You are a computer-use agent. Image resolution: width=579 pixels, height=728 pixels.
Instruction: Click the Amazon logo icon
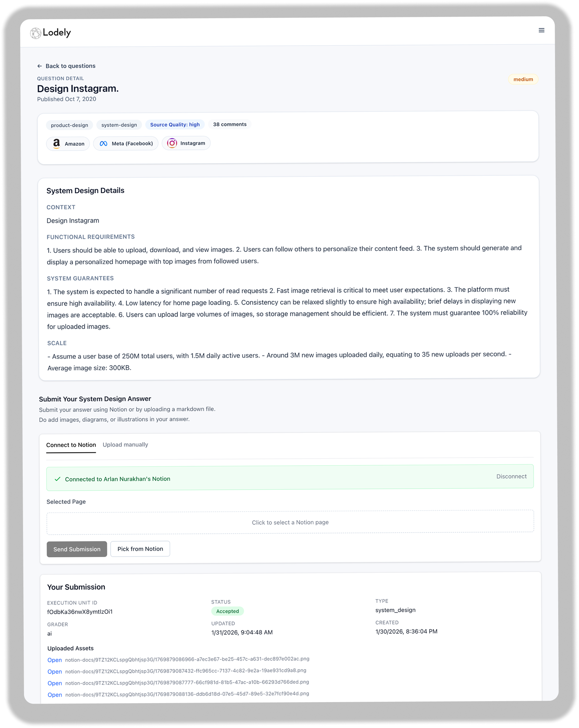click(56, 144)
